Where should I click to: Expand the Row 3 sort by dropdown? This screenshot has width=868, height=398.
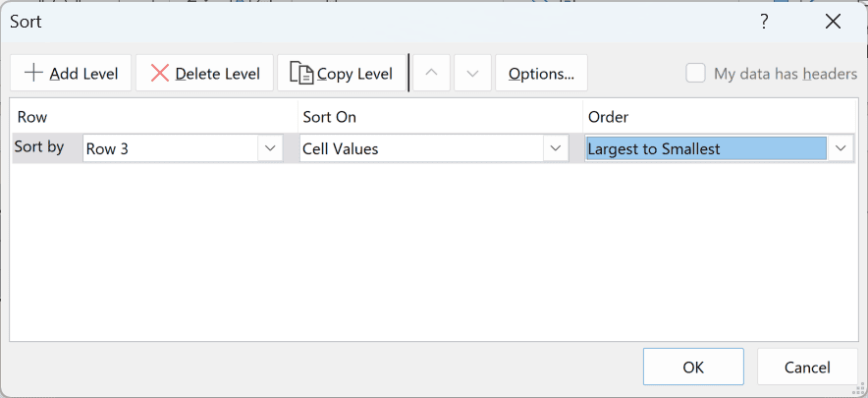(x=270, y=148)
